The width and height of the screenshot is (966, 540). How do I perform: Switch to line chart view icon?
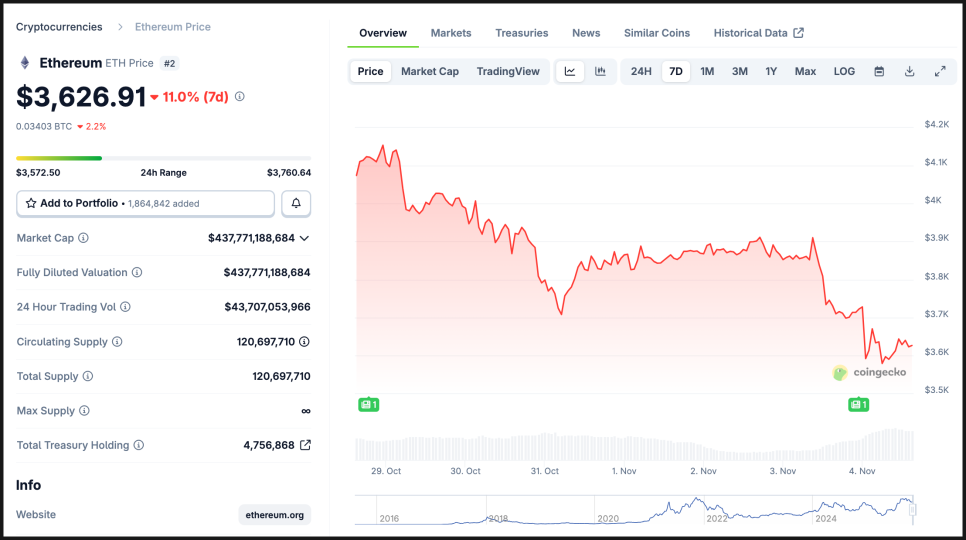(x=570, y=71)
